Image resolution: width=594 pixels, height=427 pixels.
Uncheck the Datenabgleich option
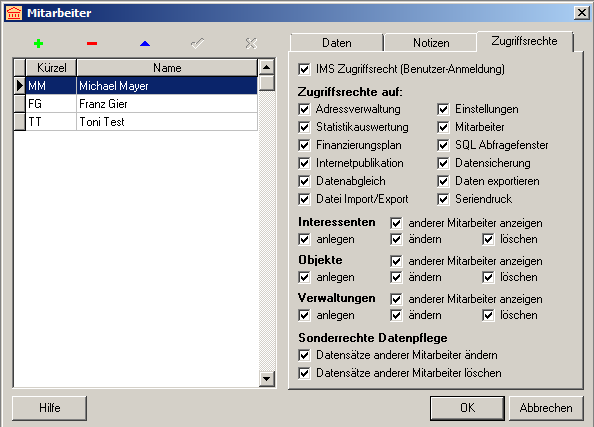click(x=304, y=181)
